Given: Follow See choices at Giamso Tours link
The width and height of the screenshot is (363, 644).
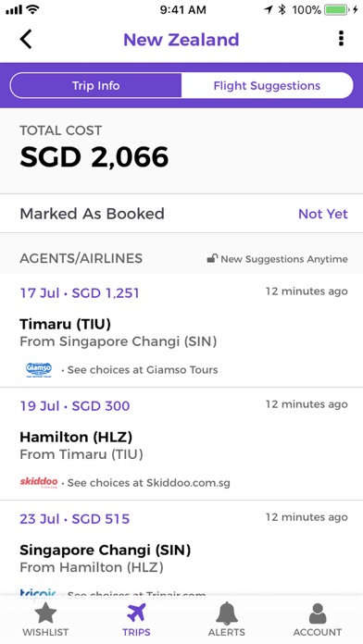Looking at the screenshot, I should 143,369.
